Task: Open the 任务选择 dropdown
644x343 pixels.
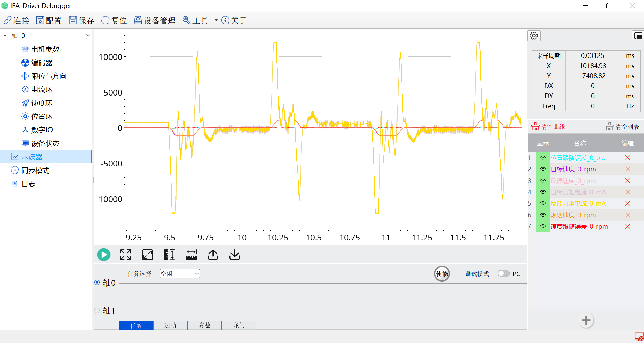Action: pyautogui.click(x=180, y=274)
